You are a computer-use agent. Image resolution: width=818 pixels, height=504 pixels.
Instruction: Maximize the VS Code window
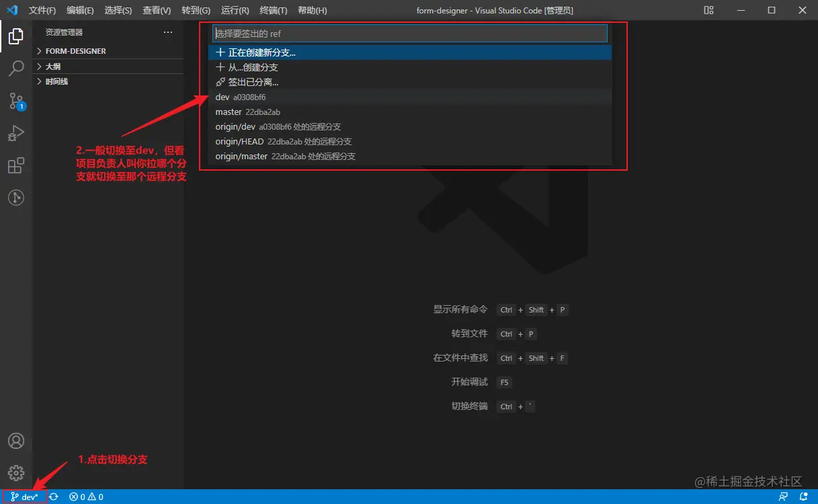point(772,10)
